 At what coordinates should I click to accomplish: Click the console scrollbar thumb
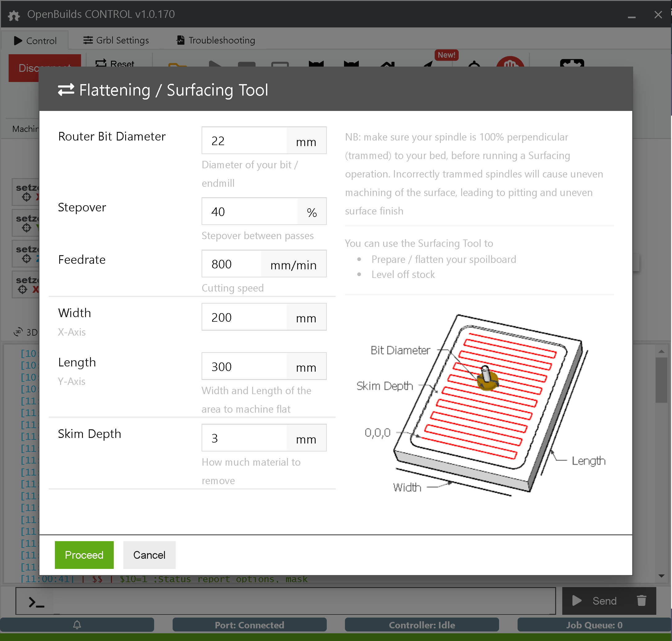(662, 380)
